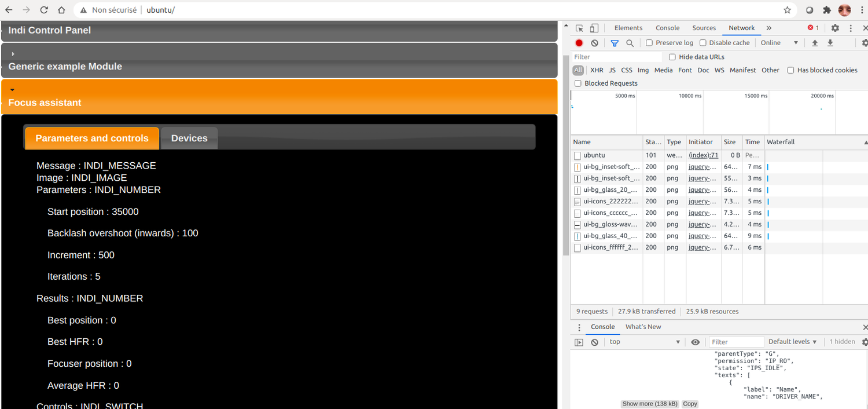Select the Network tab

(x=741, y=28)
